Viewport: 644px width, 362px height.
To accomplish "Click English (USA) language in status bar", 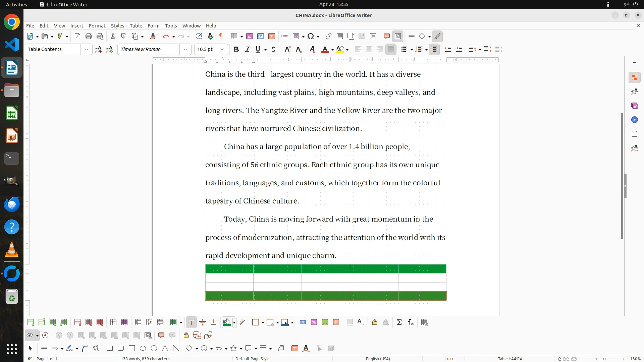I will point(378,359).
